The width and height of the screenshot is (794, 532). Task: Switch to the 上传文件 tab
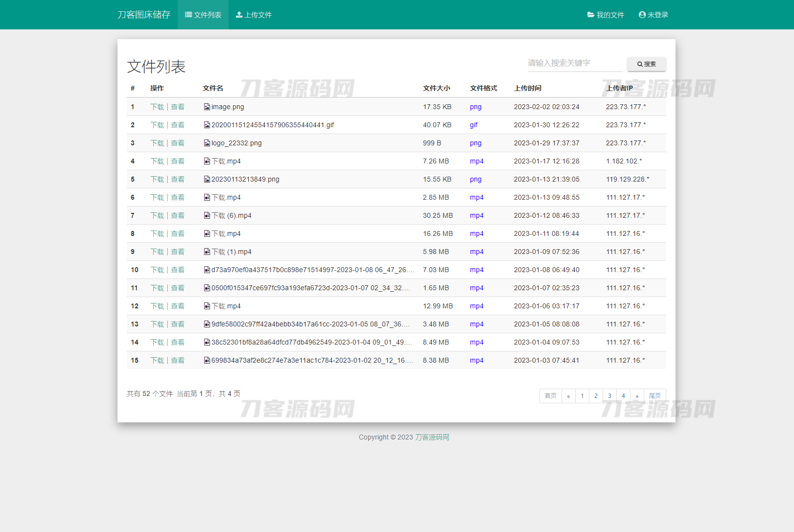click(254, 15)
